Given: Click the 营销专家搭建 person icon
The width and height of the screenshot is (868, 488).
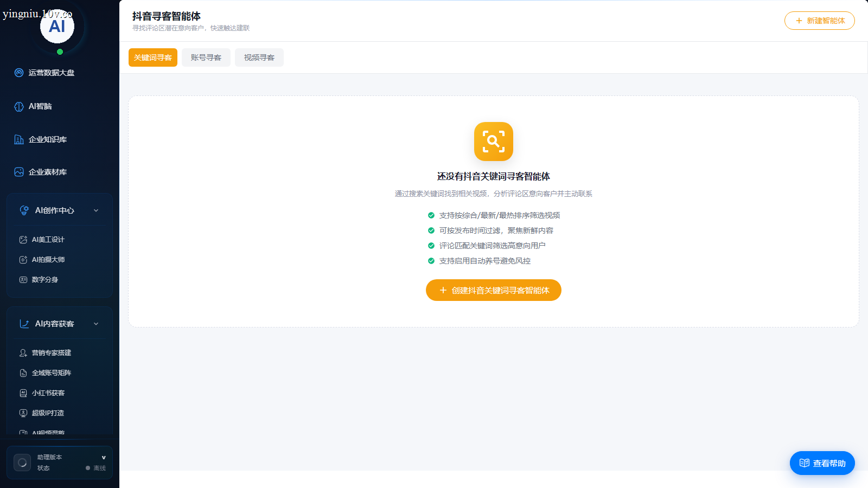Looking at the screenshot, I should point(23,353).
